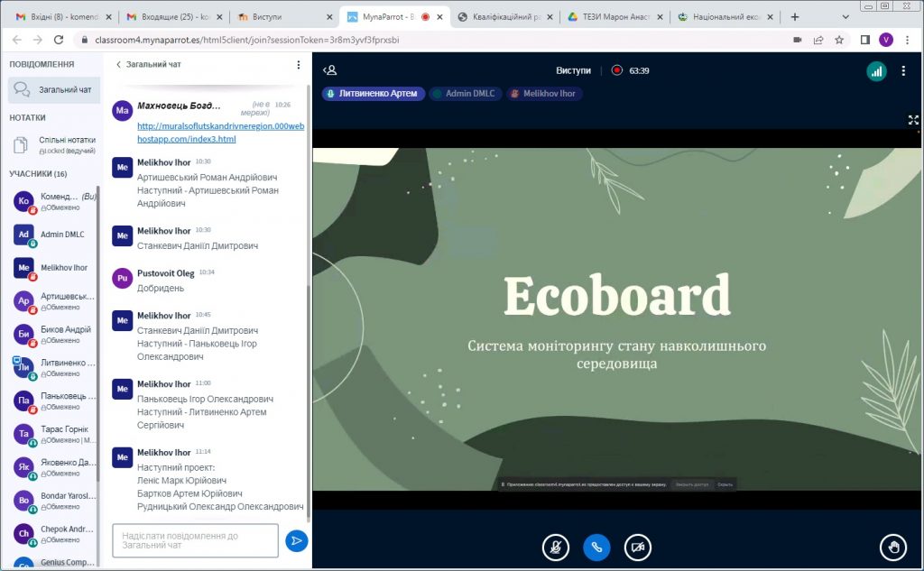Bookmark this page with the star icon

click(839, 40)
